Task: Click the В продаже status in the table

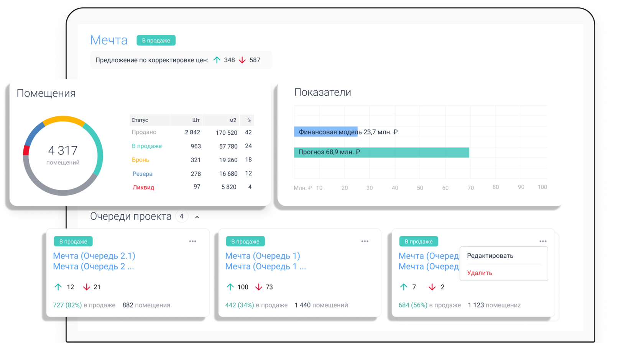Action: 147,146
